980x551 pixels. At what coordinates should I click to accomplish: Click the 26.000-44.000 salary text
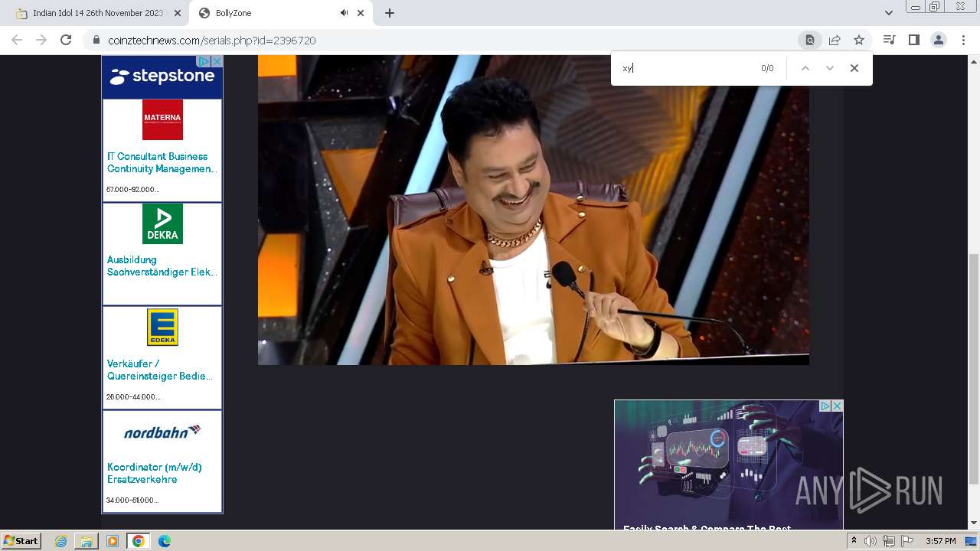tap(133, 396)
